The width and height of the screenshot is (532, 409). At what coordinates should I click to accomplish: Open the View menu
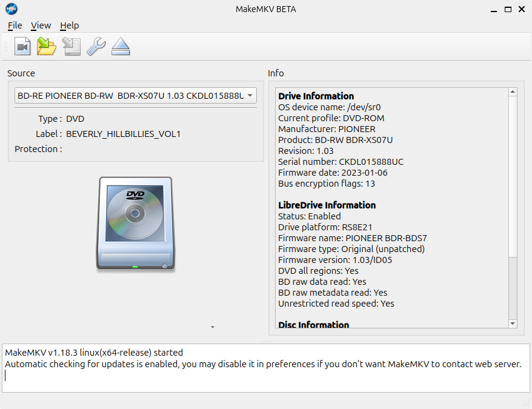(41, 25)
